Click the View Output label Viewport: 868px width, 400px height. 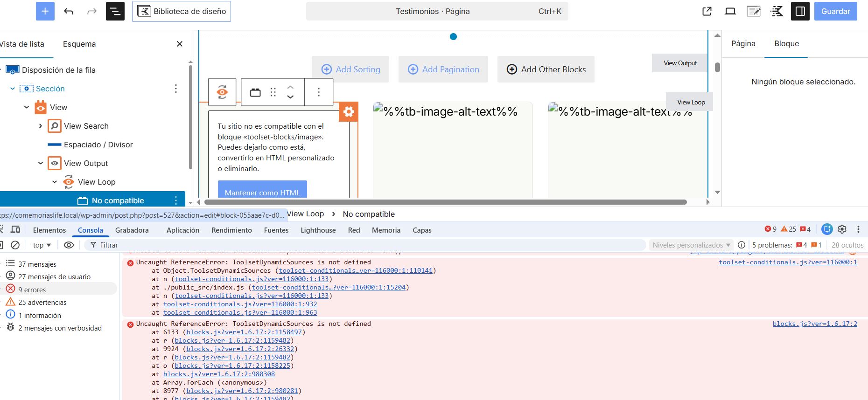(x=680, y=63)
